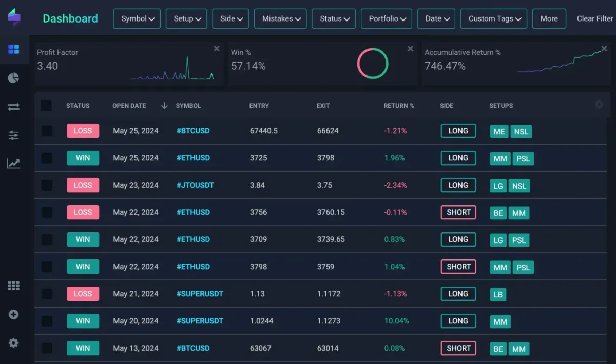Screen dimensions: 616x364
Task: Open the pie chart stats sidebar icon
Action: point(14,78)
